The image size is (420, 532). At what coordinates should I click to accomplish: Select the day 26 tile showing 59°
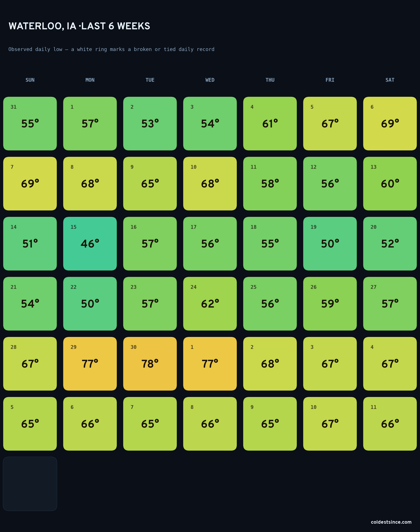click(x=330, y=304)
